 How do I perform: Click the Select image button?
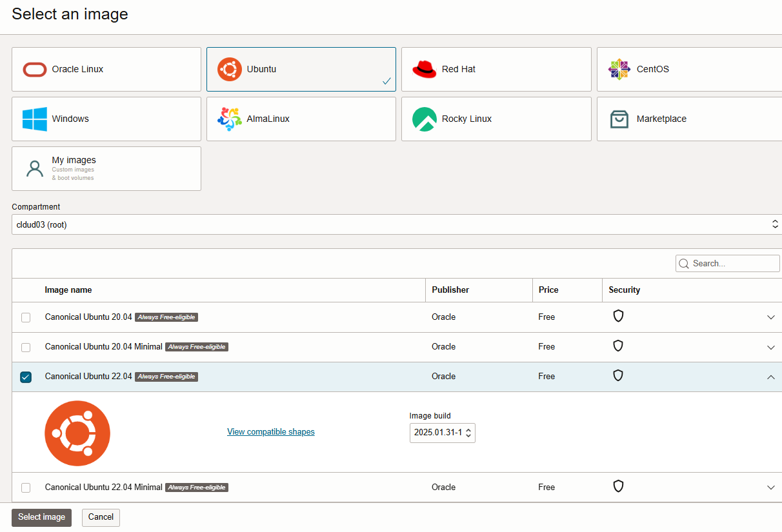pyautogui.click(x=42, y=517)
